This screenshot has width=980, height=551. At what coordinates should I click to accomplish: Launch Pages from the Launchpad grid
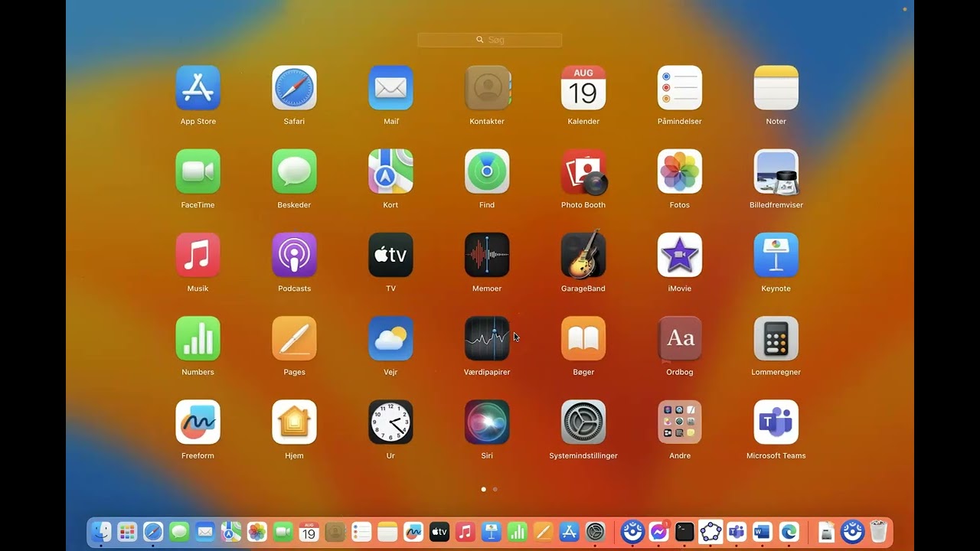[x=294, y=338]
